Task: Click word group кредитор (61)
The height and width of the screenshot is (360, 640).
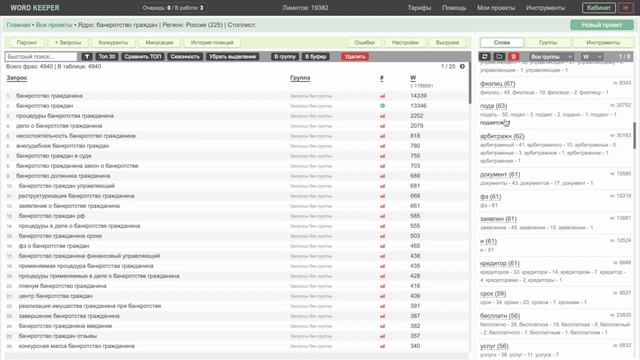Action: click(500, 263)
